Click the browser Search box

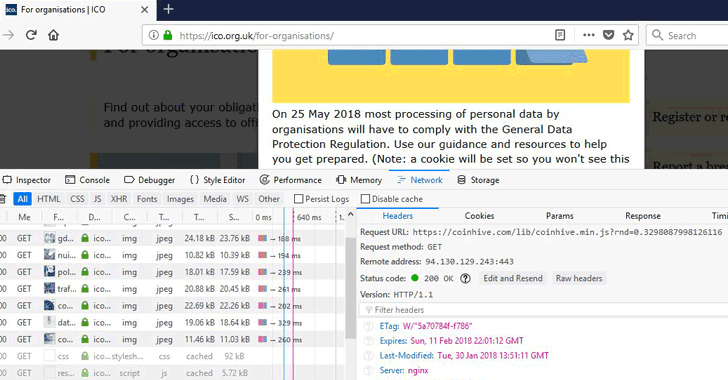pyautogui.click(x=688, y=35)
